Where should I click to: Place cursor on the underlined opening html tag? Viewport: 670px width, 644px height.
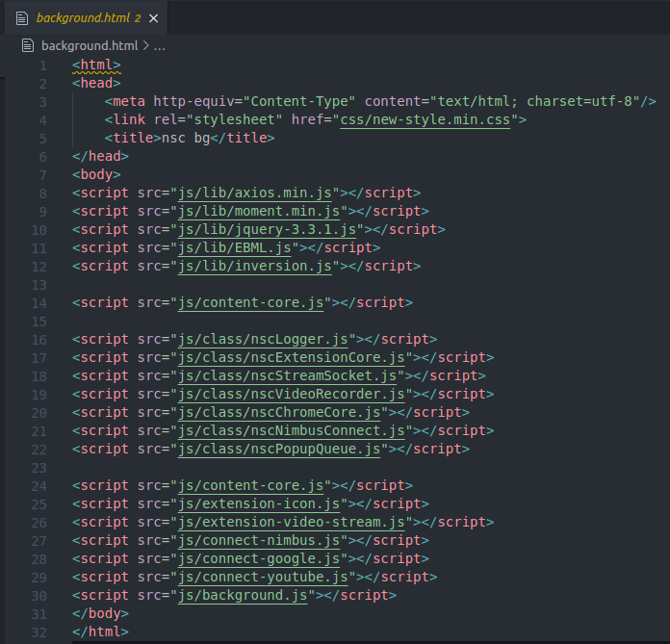coord(96,64)
